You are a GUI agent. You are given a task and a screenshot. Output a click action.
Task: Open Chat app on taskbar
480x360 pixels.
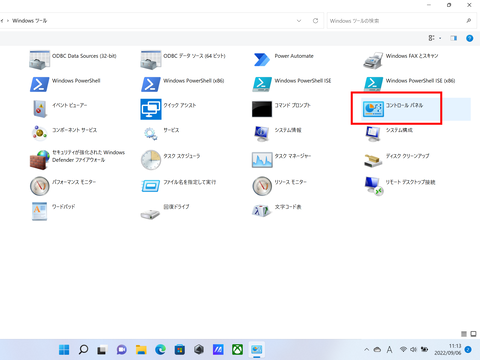click(x=121, y=350)
